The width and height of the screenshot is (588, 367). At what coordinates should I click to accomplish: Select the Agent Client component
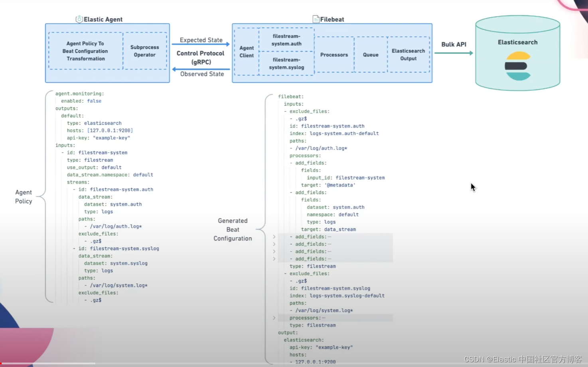(x=246, y=51)
